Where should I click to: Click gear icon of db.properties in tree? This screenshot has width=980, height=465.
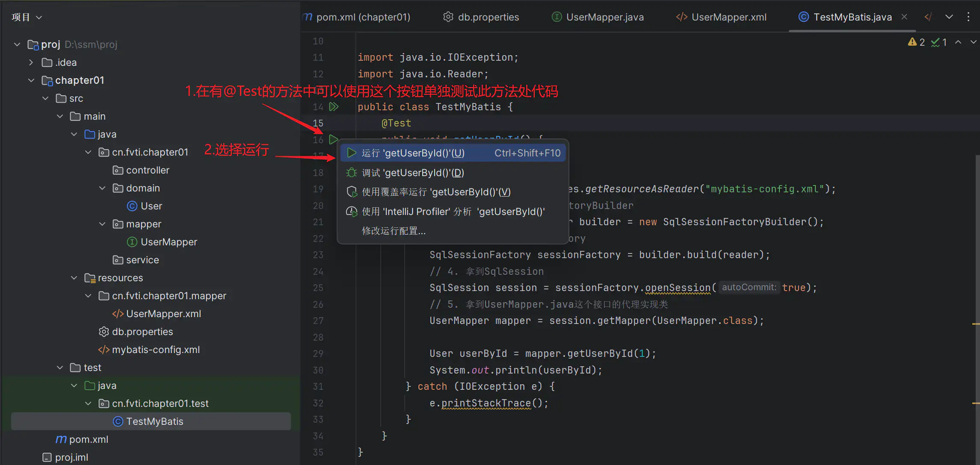pyautogui.click(x=104, y=332)
